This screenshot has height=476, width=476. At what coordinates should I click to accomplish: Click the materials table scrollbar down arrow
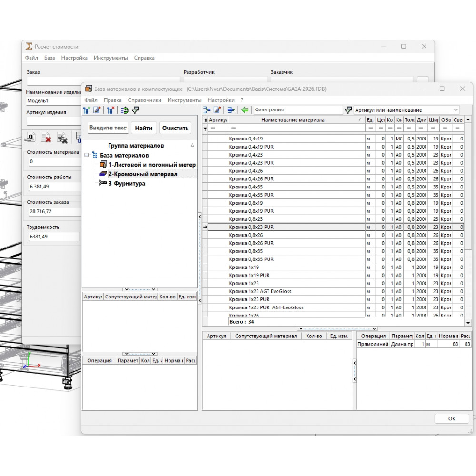[x=468, y=323]
